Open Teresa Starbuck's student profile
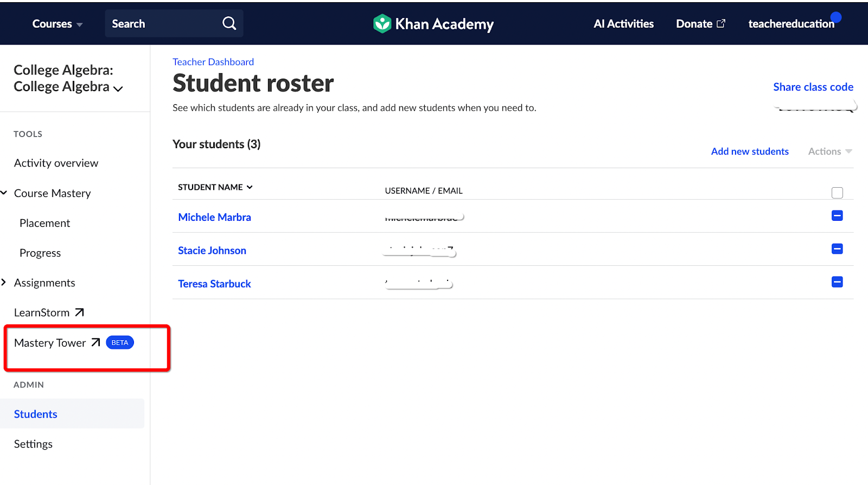Screen dimensions: 868x485 (x=214, y=284)
